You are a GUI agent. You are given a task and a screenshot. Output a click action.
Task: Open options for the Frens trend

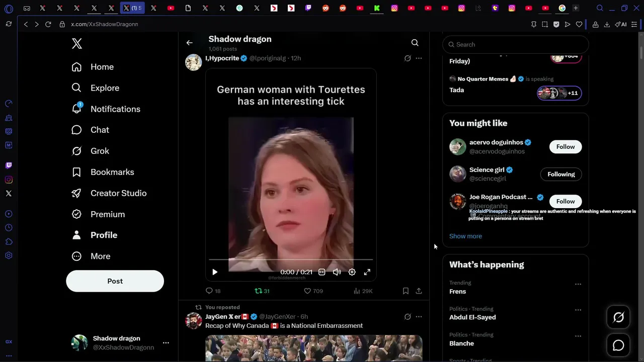(578, 284)
